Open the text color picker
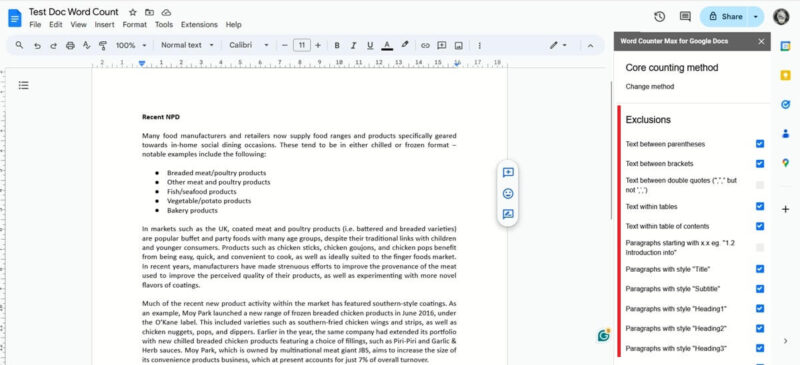 pos(387,45)
